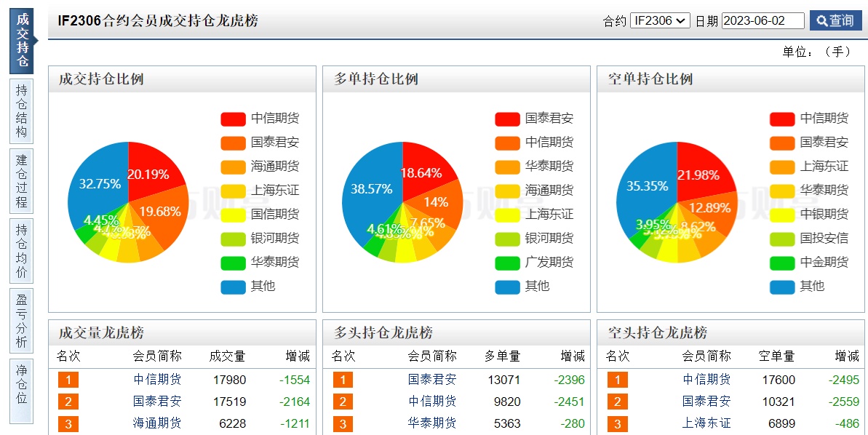Click rank 1 badge in 成交量龙虎榜
Image resolution: width=868 pixels, height=435 pixels.
(68, 380)
